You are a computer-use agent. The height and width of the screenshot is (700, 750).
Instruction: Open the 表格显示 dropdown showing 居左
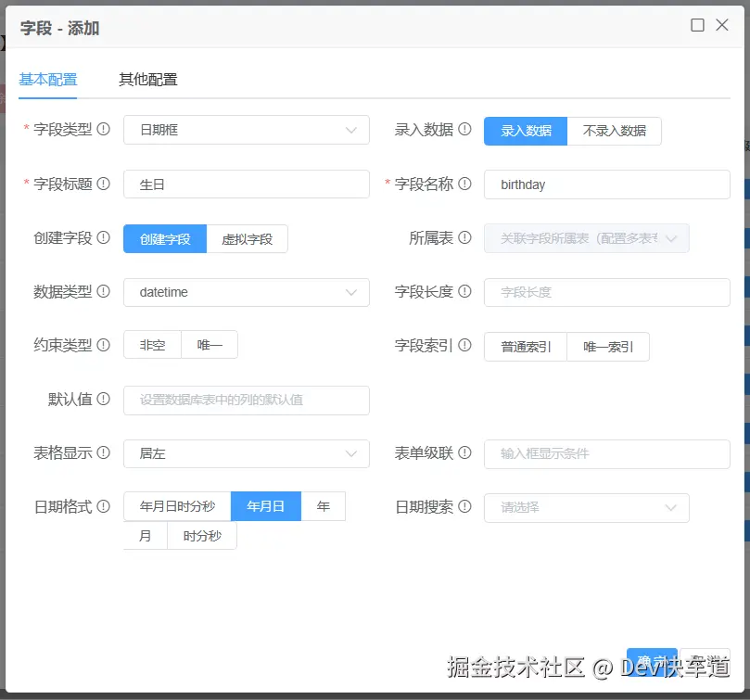pyautogui.click(x=247, y=453)
